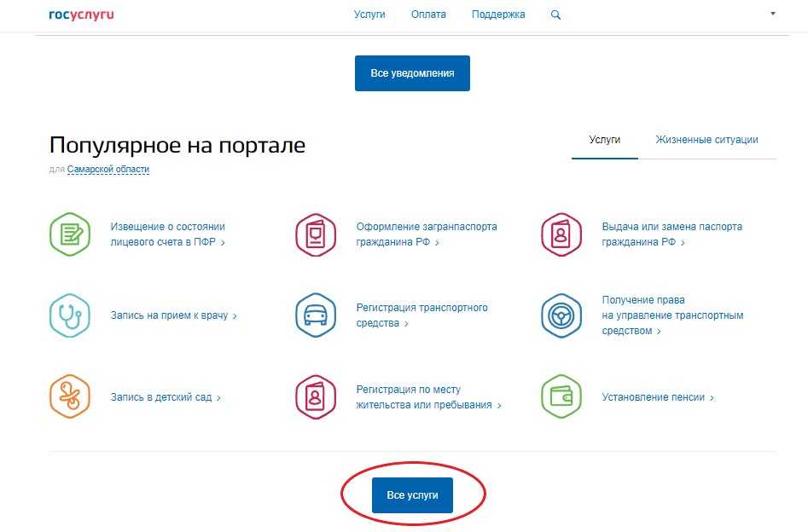
Task: Click the citizen passport replacement icon
Action: (561, 234)
